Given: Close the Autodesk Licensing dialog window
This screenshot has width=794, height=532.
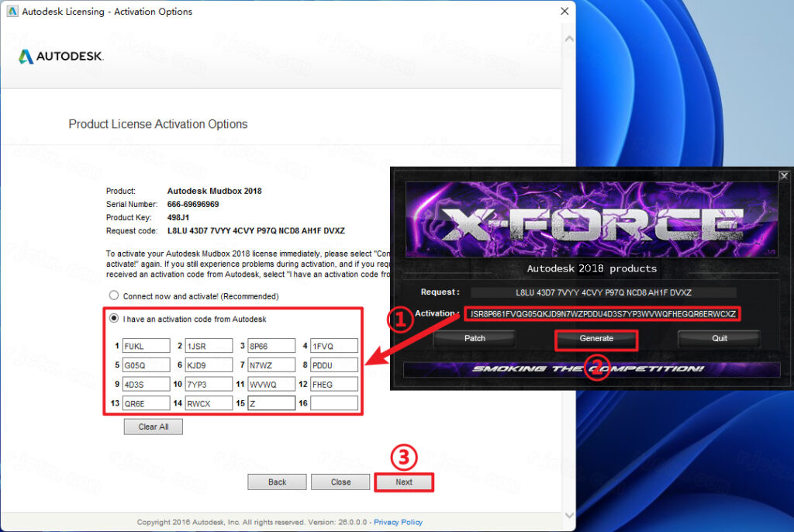Looking at the screenshot, I should pos(564,11).
